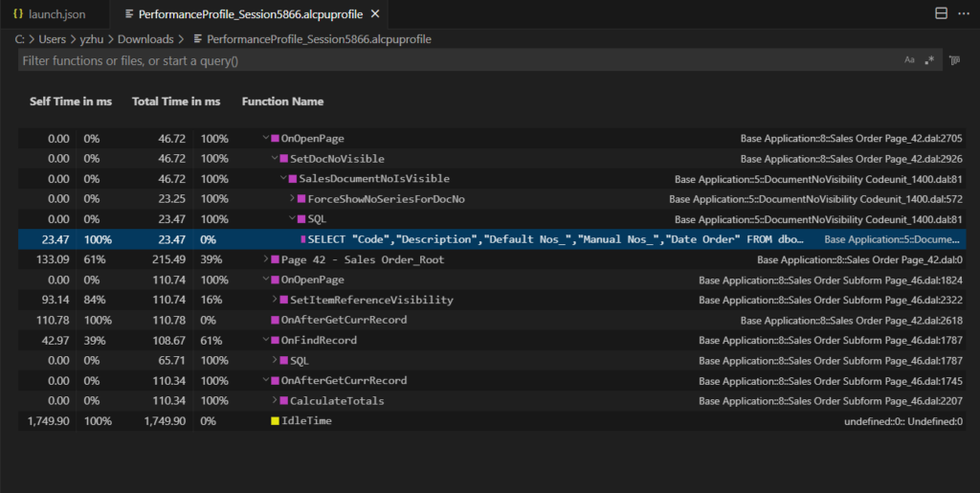Click the filter functions or files input
The image size is (980, 493).
click(450, 60)
